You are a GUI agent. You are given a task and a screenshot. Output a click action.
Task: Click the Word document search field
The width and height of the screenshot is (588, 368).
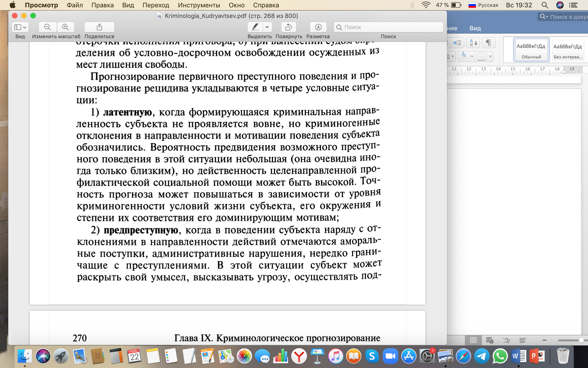(x=563, y=17)
